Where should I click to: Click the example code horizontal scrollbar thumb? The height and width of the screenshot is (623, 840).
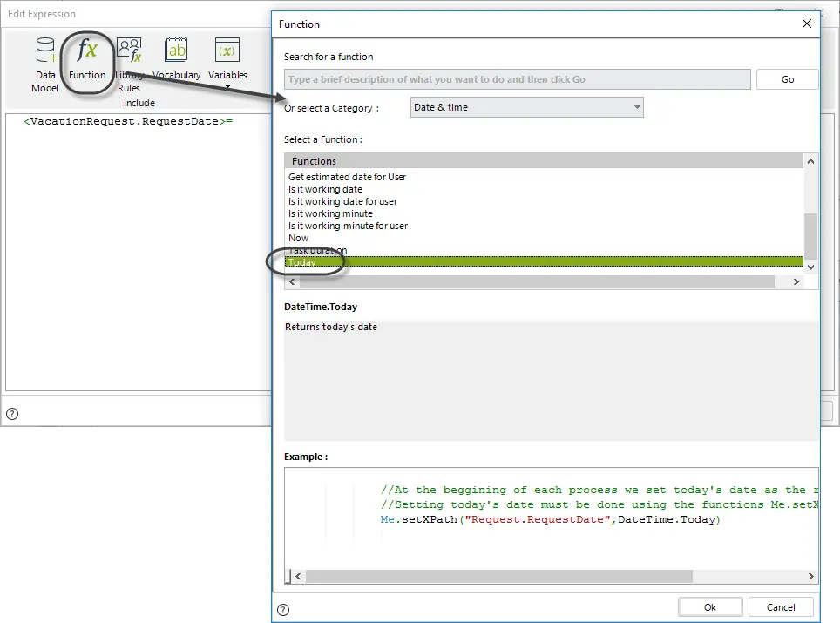[x=499, y=577]
